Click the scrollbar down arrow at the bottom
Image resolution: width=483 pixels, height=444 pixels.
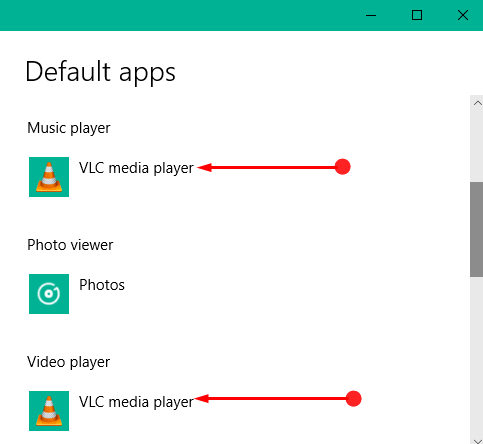(477, 440)
